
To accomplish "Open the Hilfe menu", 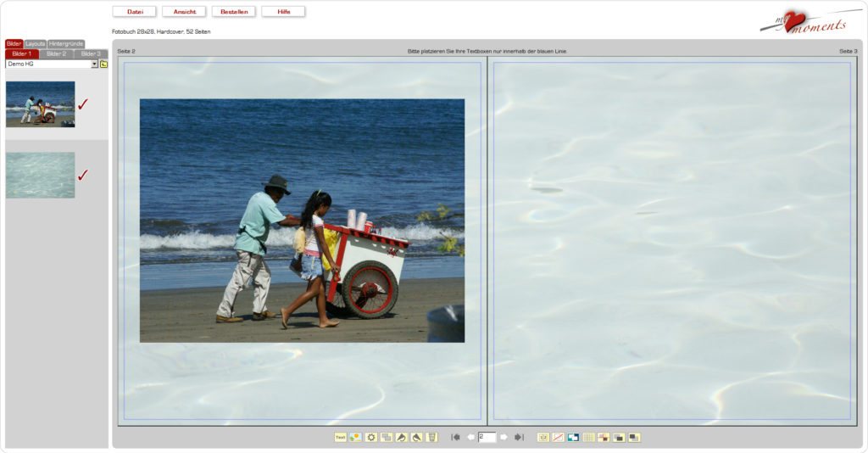I will 283,12.
